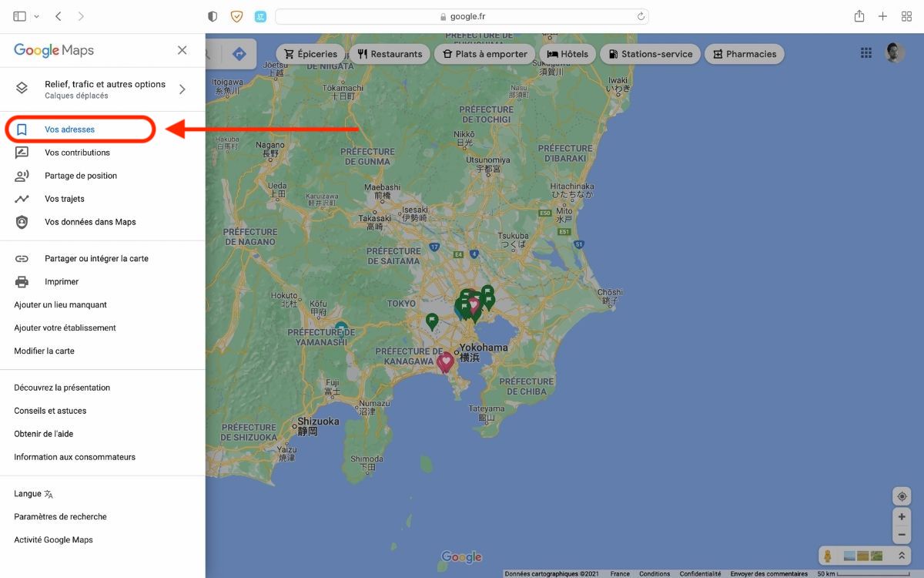Viewport: 924px width, 578px height.
Task: Click the timeline icon beside Vos trajets
Action: (22, 199)
